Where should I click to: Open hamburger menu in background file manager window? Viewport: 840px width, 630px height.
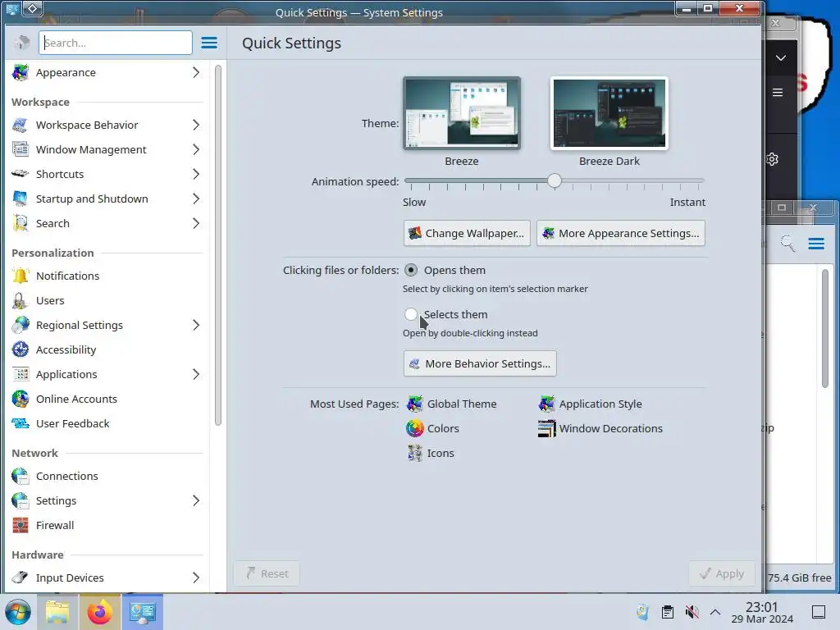(816, 244)
